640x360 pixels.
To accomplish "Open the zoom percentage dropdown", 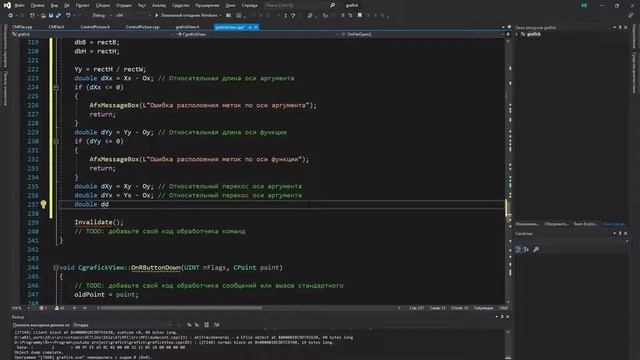I will tap(20, 308).
